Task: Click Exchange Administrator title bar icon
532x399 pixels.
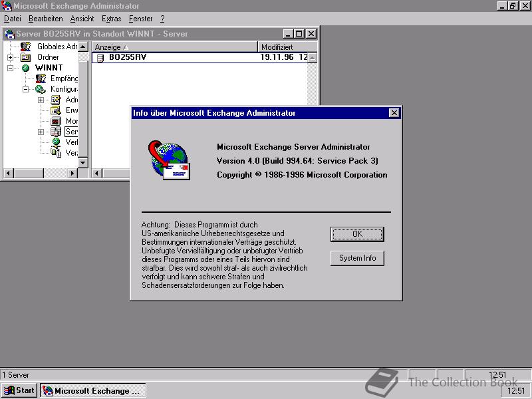Action: (x=6, y=6)
